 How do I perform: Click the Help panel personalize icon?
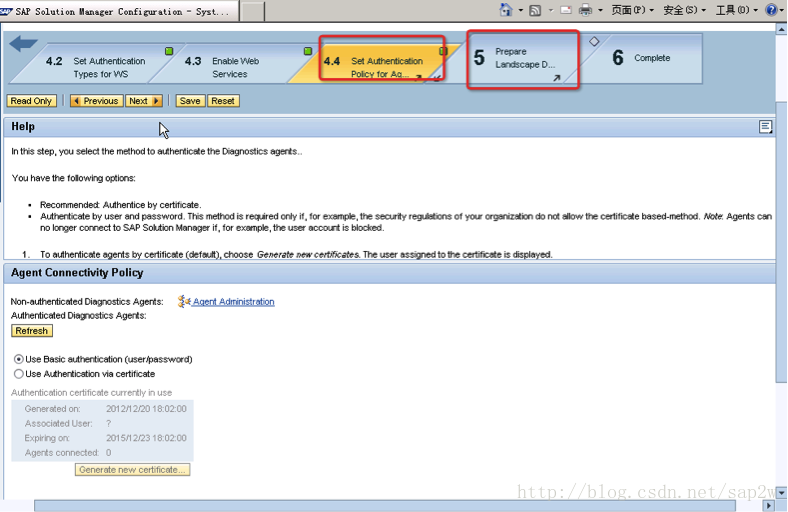click(765, 127)
